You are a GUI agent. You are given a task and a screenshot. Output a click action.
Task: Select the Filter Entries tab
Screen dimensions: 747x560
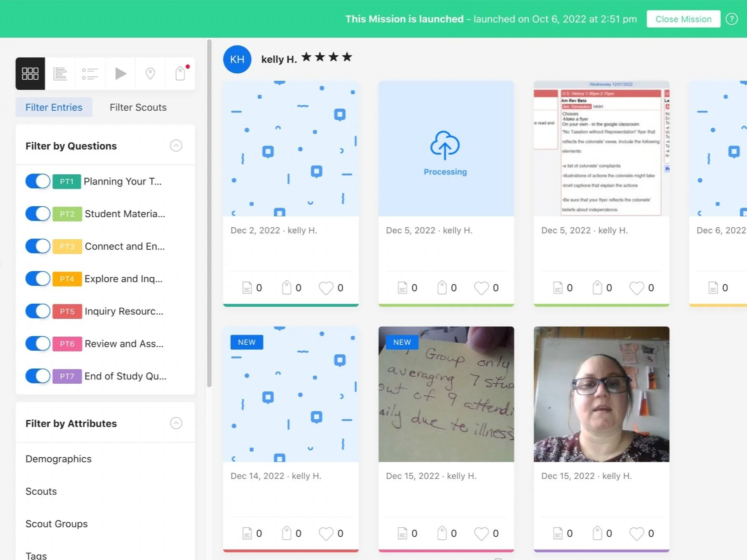(54, 107)
